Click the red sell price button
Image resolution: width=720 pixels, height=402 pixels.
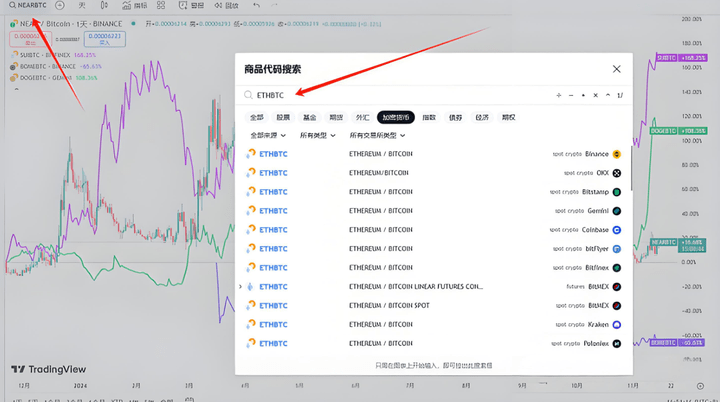tap(30, 39)
